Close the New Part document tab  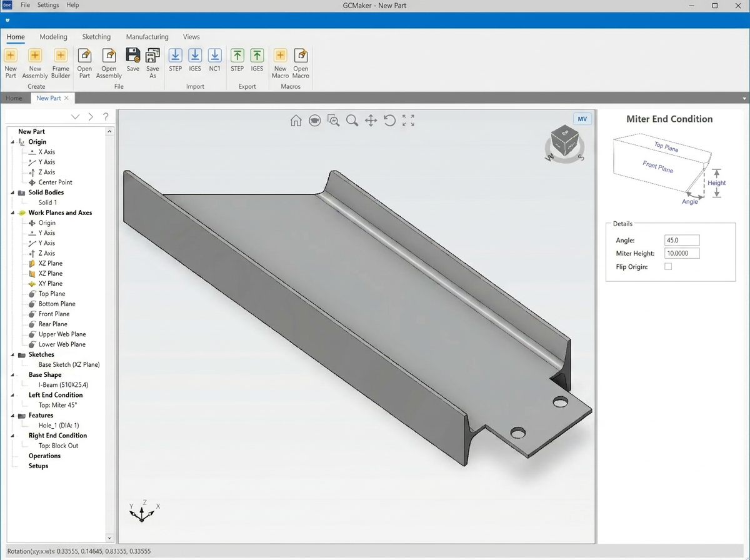[x=66, y=98]
